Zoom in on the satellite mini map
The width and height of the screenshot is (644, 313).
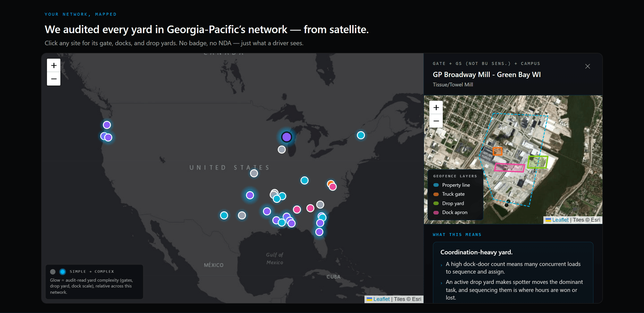(436, 107)
